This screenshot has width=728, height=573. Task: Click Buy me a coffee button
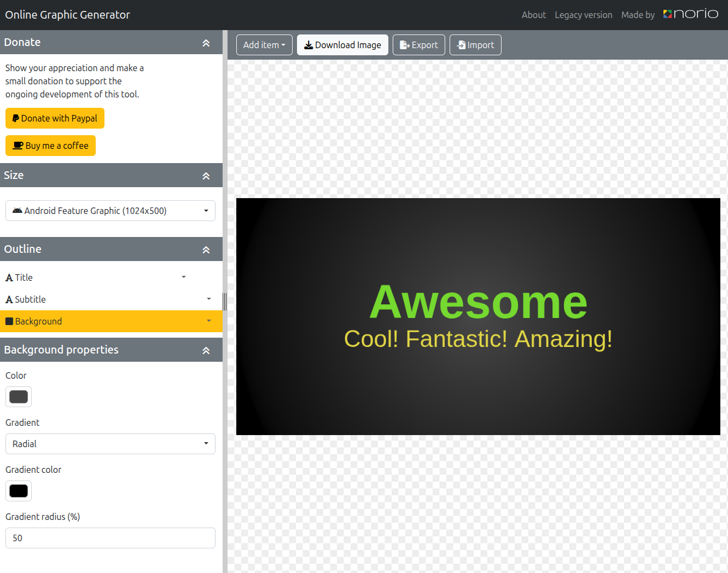[x=50, y=146]
